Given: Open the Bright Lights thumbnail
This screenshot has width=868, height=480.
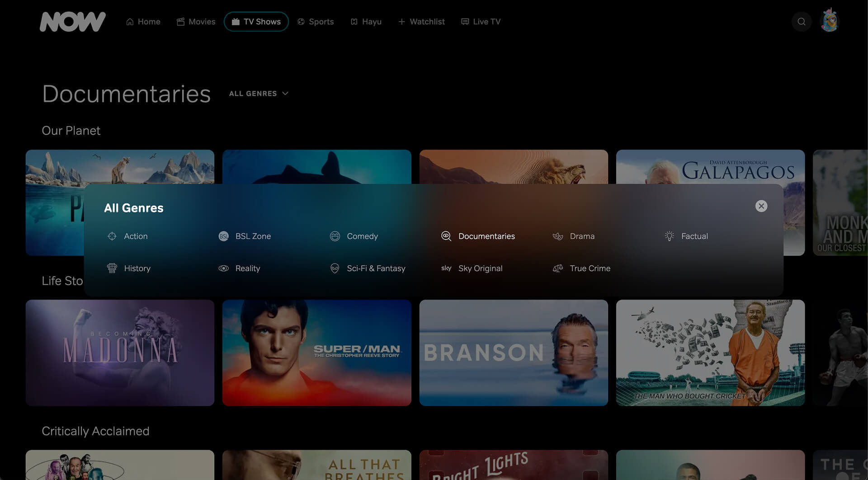Looking at the screenshot, I should point(514,465).
